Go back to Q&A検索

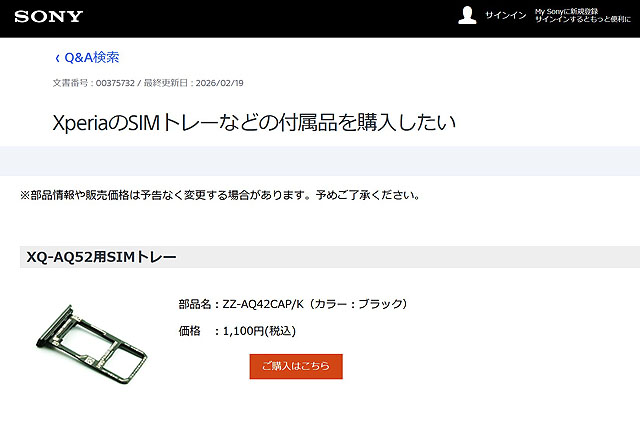click(92, 58)
